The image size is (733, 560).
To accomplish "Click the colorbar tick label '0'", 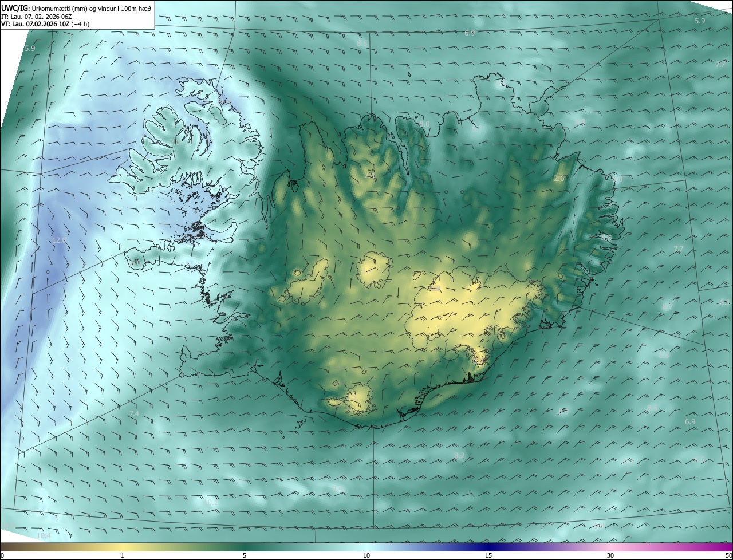I will coord(2,555).
